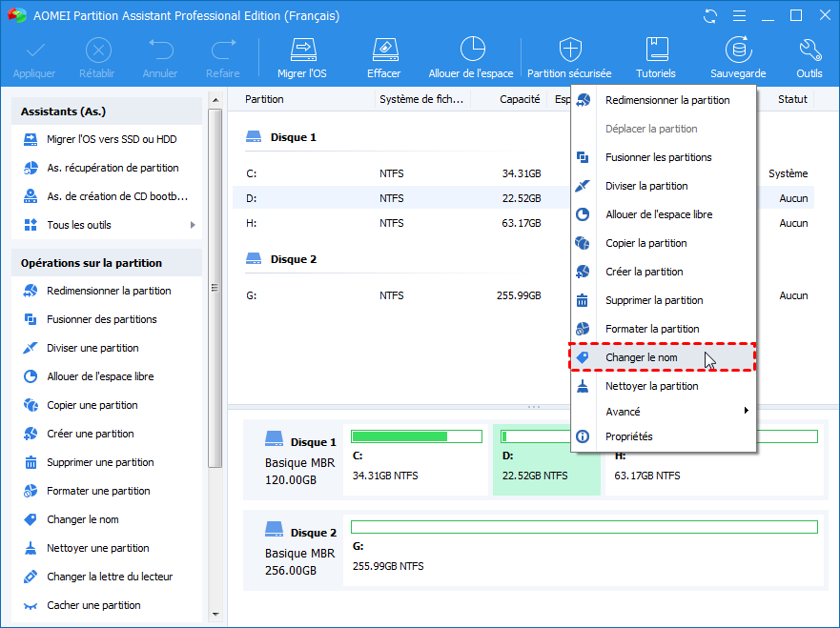The width and height of the screenshot is (840, 628).
Task: Click the C: partition usage bar
Action: 416,436
